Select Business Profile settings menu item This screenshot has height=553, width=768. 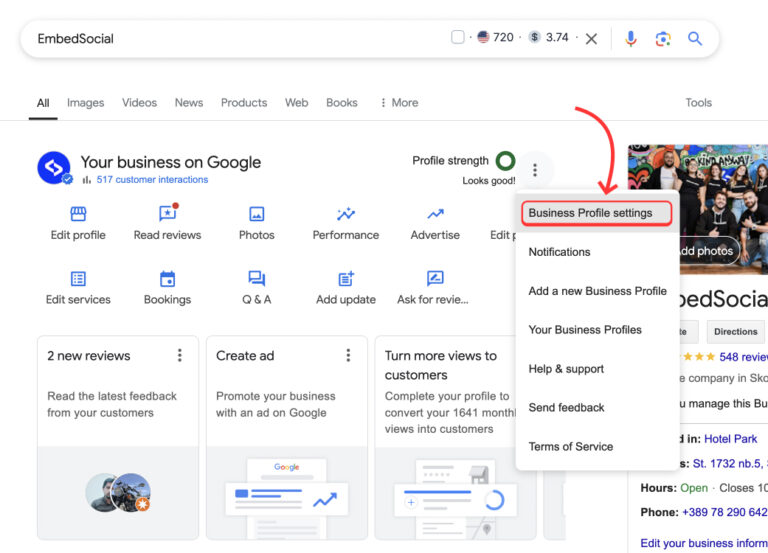point(597,213)
